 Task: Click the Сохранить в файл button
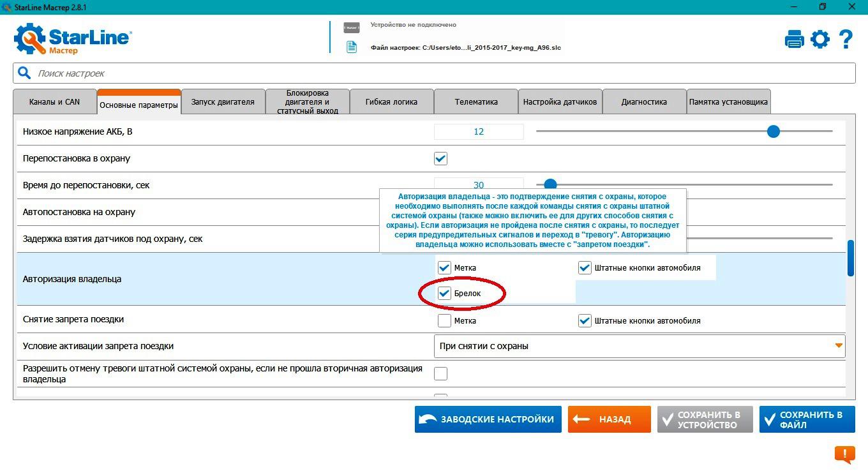(x=807, y=419)
